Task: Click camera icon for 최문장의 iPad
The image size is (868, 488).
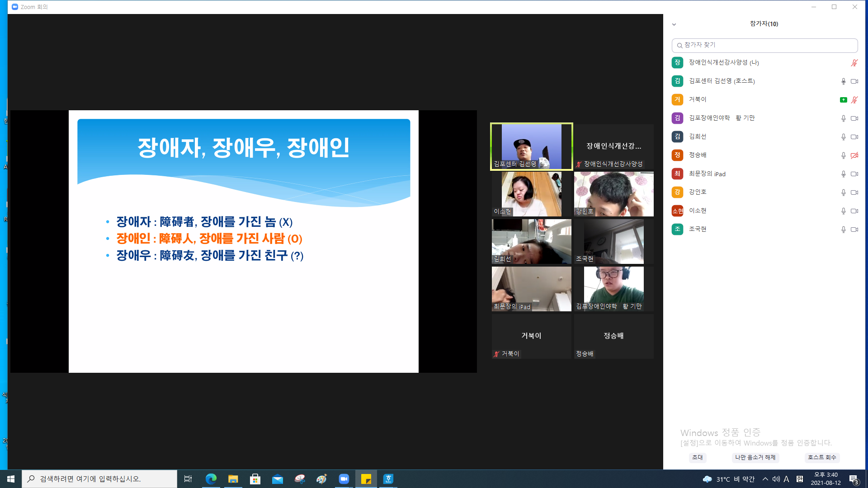Action: pyautogui.click(x=854, y=174)
